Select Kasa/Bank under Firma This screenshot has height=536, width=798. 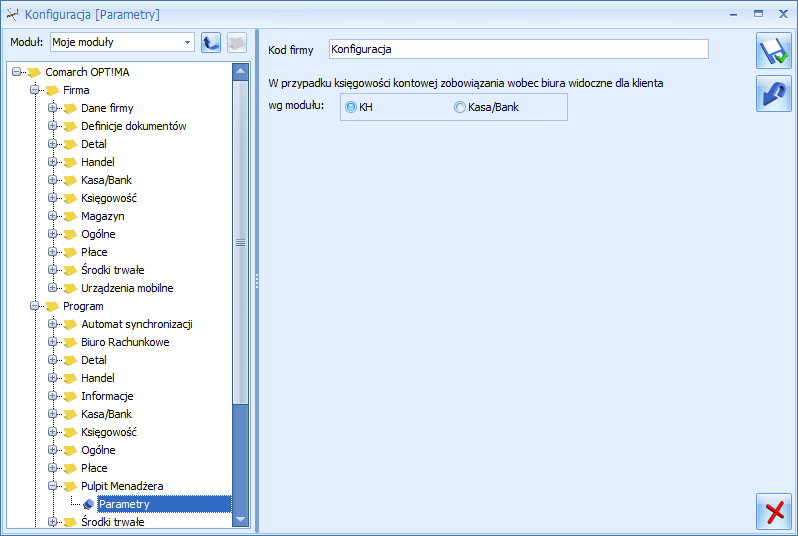pos(106,180)
